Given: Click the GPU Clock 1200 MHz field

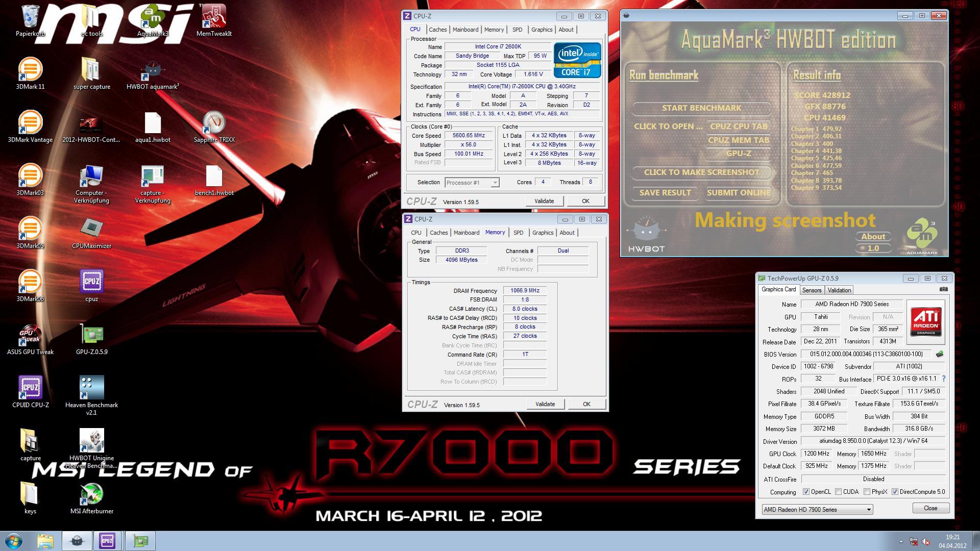Looking at the screenshot, I should [x=816, y=454].
